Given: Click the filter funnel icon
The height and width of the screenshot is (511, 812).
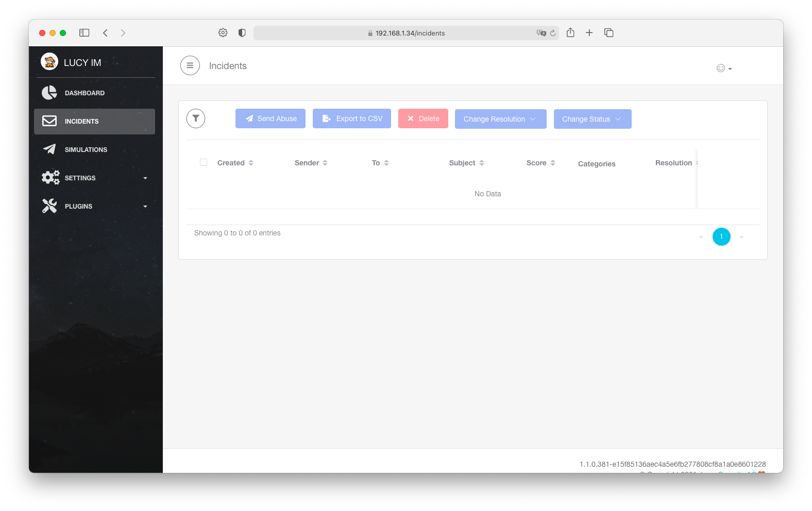Looking at the screenshot, I should tap(196, 118).
